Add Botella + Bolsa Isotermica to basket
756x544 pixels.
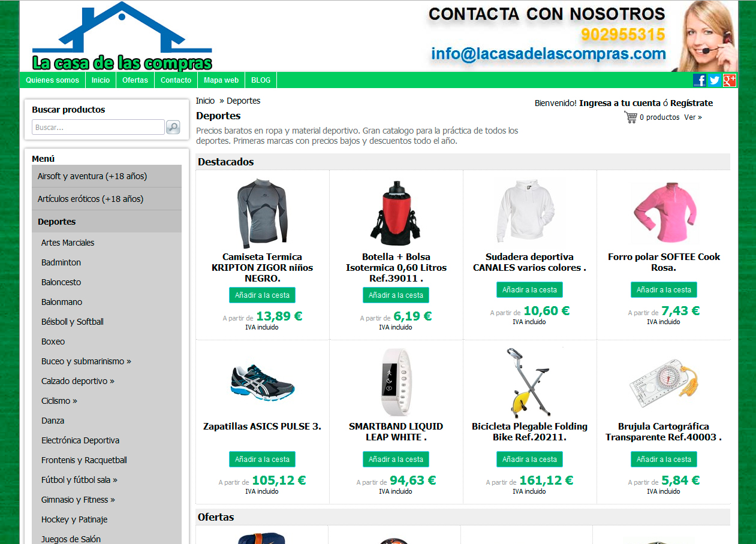[x=396, y=295]
